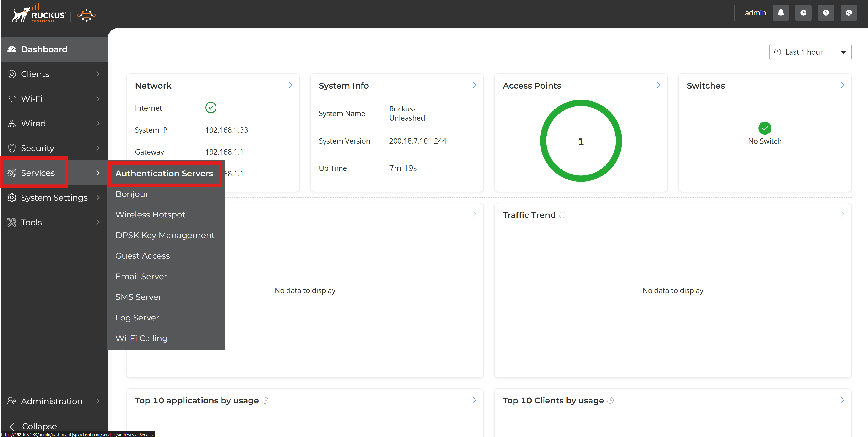Click the admin profile icon
Screen dimensions: 868x437
click(849, 13)
